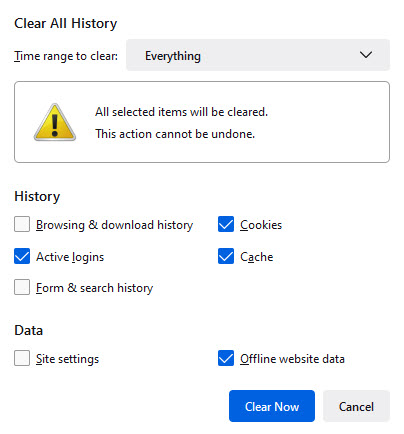Uncheck the Cache checkbox
The image size is (404, 434).
[226, 256]
